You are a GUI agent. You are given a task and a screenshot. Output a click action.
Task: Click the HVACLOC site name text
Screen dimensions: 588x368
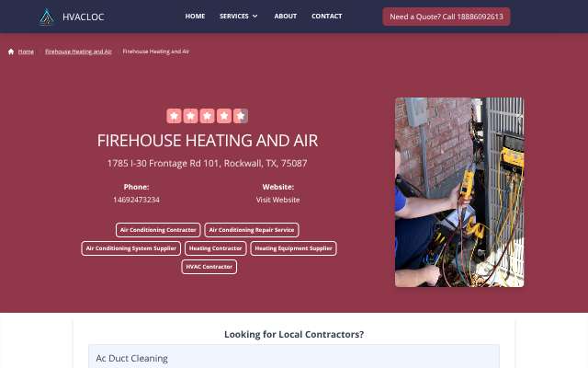coord(84,17)
